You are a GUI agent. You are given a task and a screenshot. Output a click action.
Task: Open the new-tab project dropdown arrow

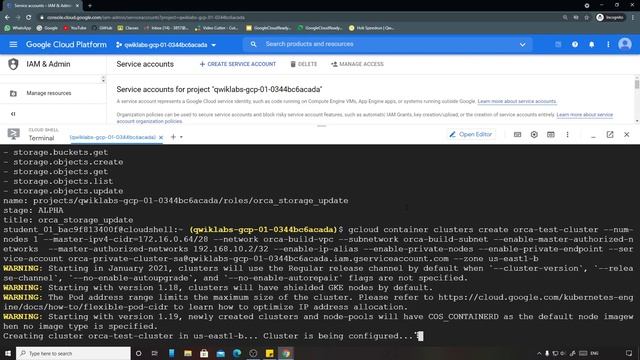[181, 137]
